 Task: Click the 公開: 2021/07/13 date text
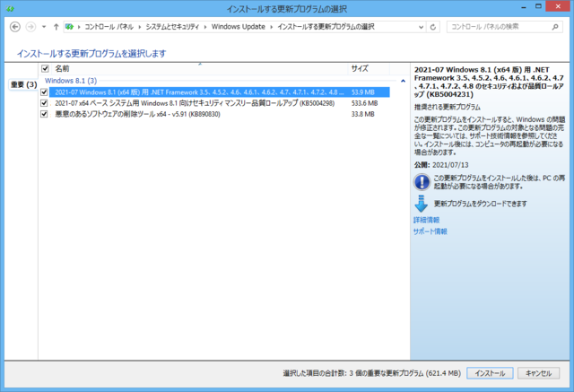click(x=441, y=165)
